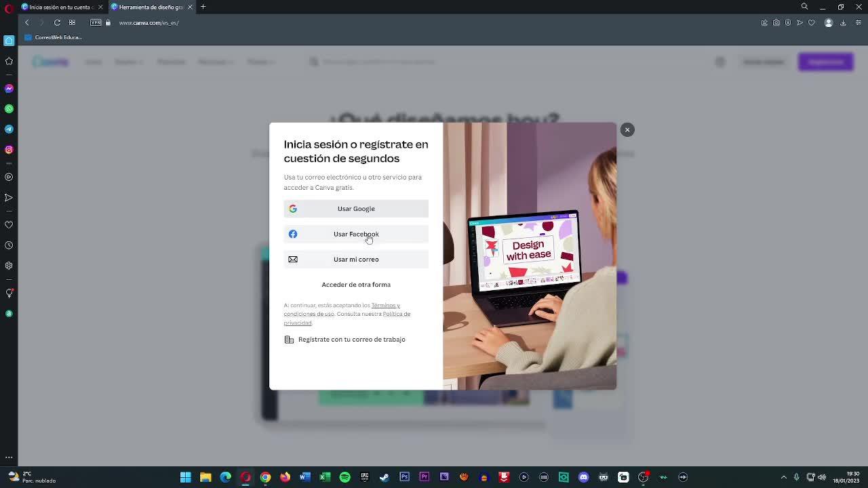Screen dimensions: 868x488
Task: Open the History clock in Opera sidebar
Action: pyautogui.click(x=9, y=245)
